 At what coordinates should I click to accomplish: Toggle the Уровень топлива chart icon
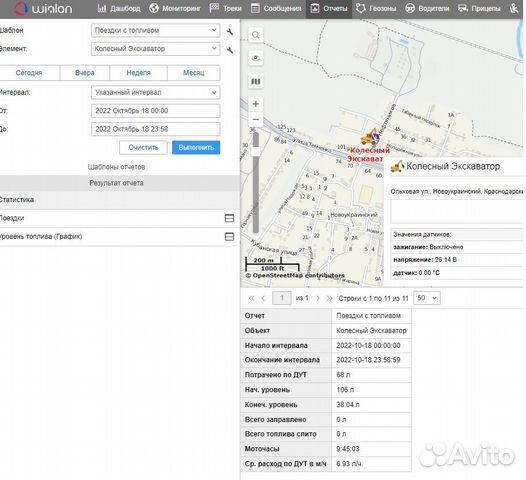(229, 237)
